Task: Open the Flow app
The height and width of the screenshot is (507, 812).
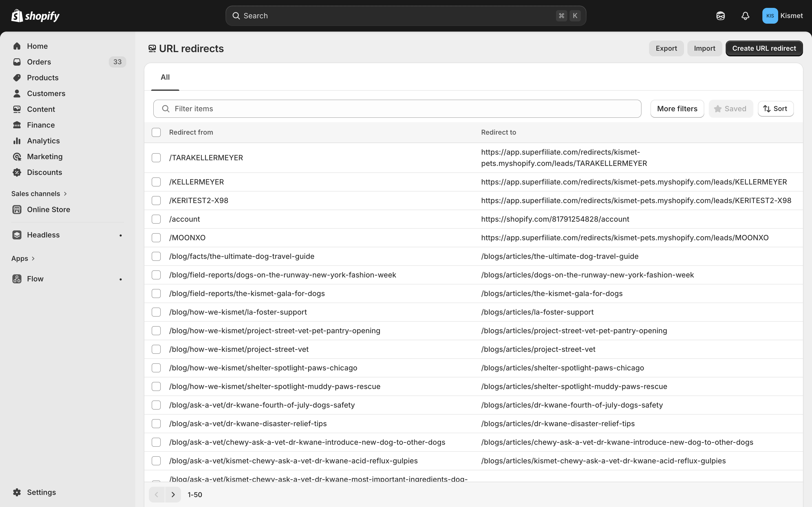Action: click(x=35, y=279)
